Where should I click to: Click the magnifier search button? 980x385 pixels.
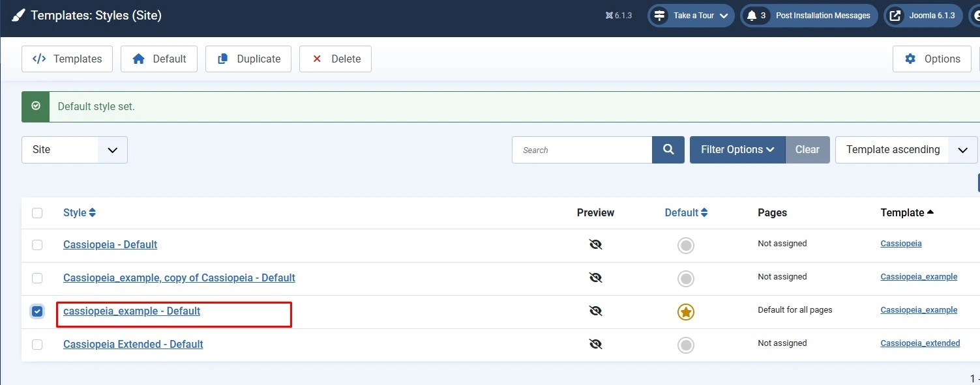[x=668, y=150]
